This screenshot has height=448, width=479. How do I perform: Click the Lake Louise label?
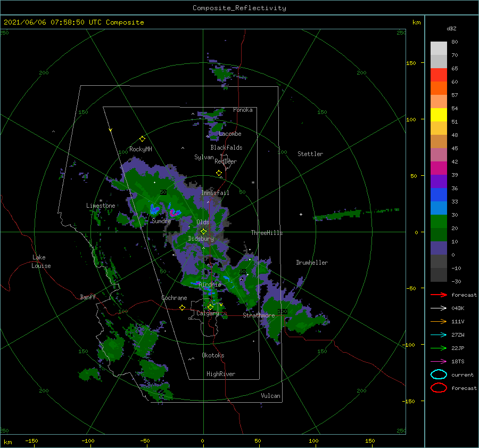(x=41, y=262)
